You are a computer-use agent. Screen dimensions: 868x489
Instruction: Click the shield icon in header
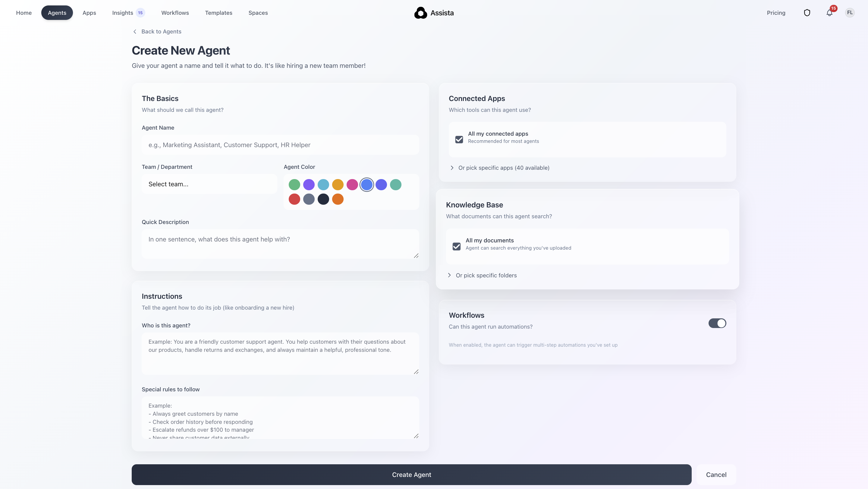(807, 13)
